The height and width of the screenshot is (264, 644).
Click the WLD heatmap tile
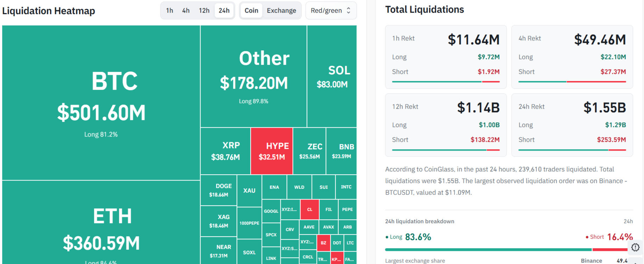[x=299, y=187]
